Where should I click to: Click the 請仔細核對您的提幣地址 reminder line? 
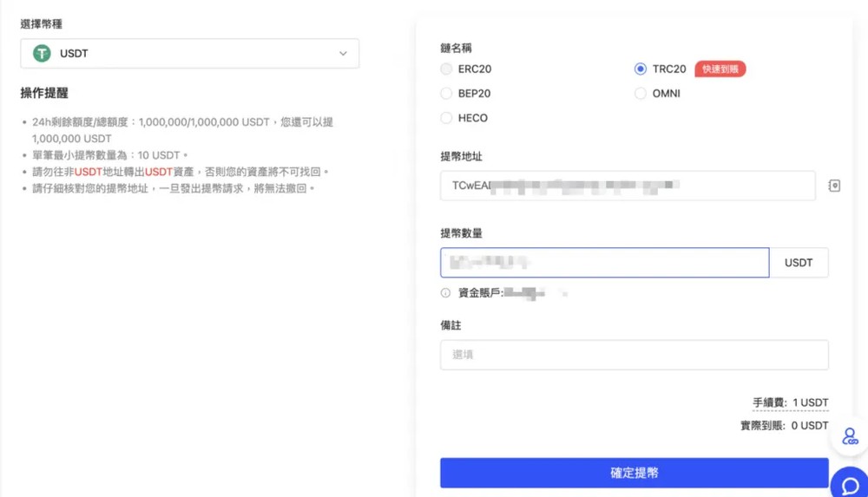point(174,189)
